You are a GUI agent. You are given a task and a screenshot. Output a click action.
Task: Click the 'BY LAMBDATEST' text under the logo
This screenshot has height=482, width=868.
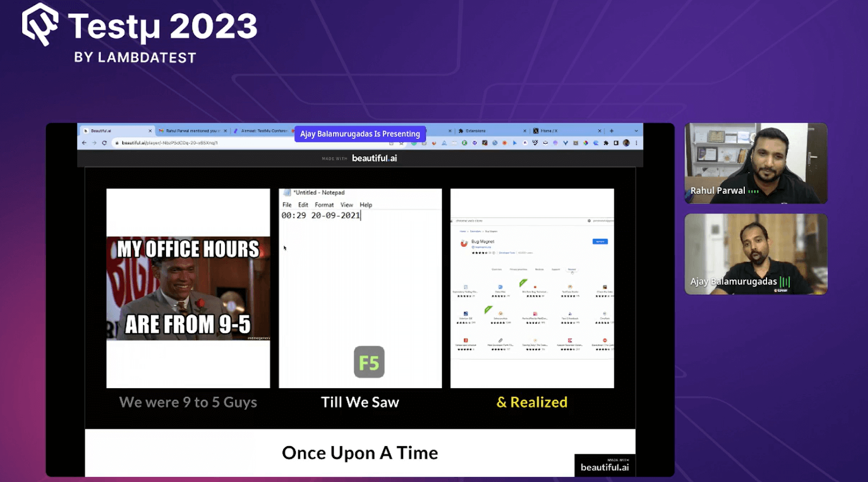(x=135, y=58)
